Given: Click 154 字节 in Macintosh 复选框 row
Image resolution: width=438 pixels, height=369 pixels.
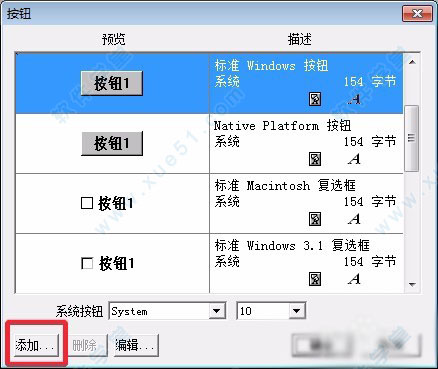Looking at the screenshot, I should point(370,202).
